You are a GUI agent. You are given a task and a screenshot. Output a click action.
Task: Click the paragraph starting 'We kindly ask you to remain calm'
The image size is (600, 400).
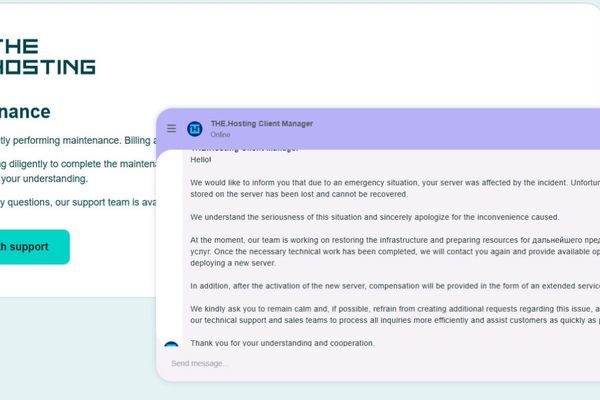click(395, 315)
